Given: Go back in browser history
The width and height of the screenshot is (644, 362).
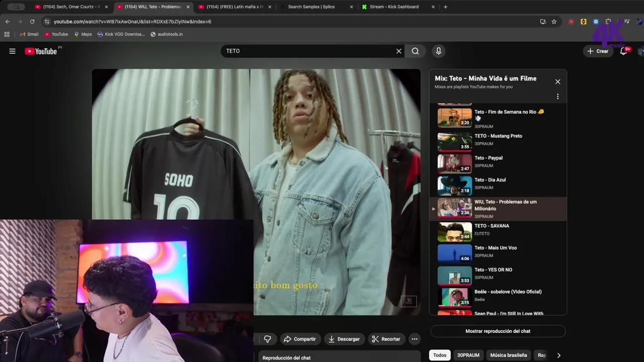Looking at the screenshot, I should pos(8,22).
